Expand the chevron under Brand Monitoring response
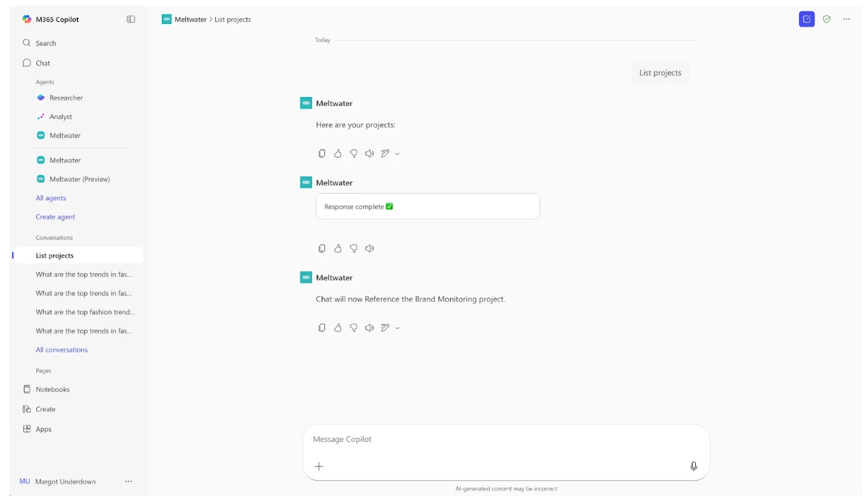Screen dimensions: 866x504 (x=397, y=328)
